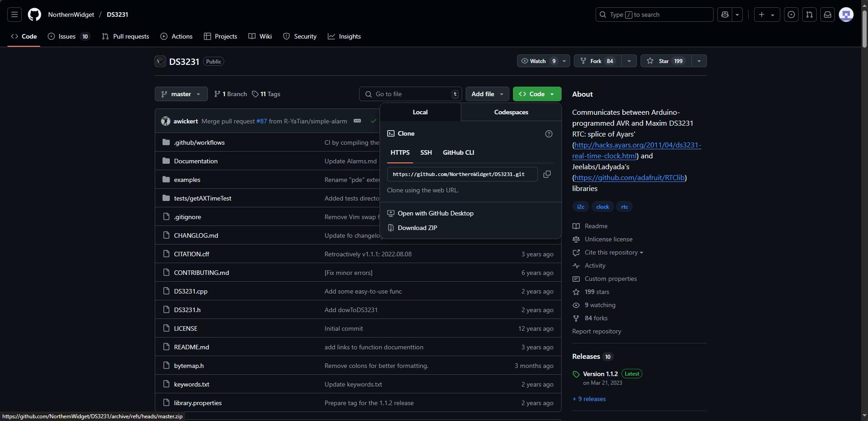Switch to the Security tab
This screenshot has height=421, width=868.
tap(300, 36)
